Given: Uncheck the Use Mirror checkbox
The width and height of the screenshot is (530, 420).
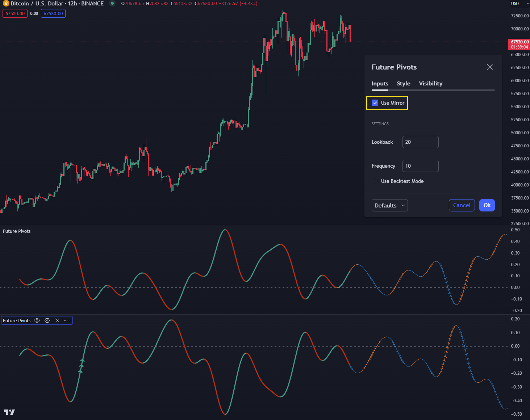Looking at the screenshot, I should 375,103.
